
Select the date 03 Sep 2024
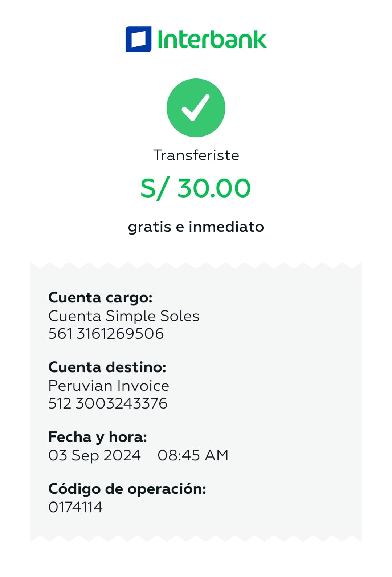[x=94, y=455]
